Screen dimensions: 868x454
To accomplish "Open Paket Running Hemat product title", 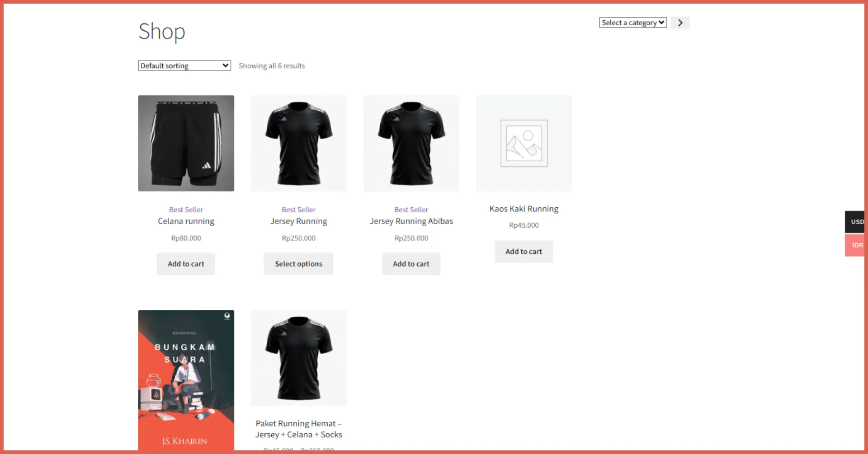I will [298, 429].
